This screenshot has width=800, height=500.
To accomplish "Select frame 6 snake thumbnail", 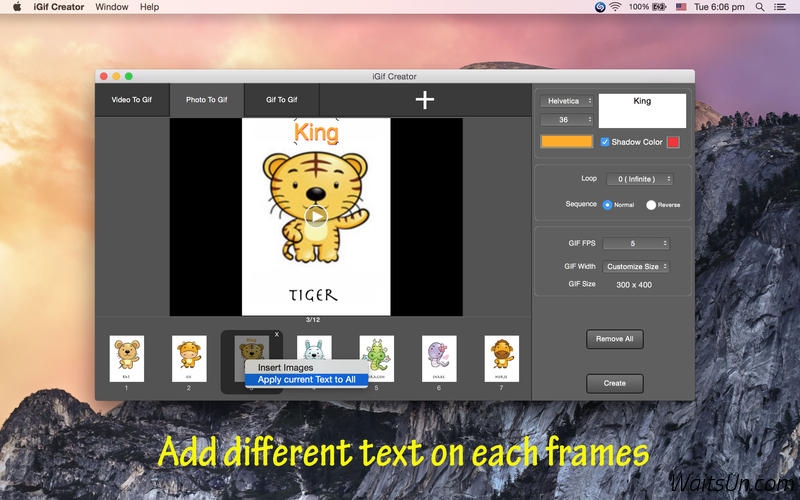I will [439, 359].
